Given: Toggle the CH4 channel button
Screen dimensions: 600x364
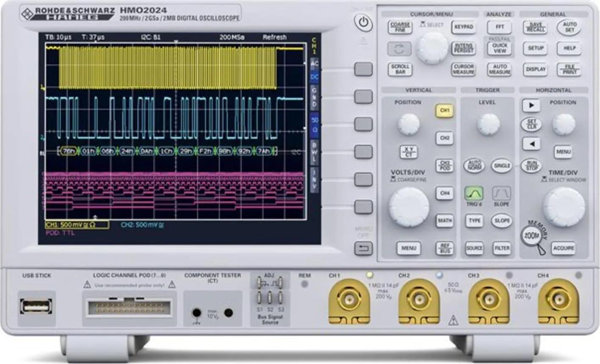Looking at the screenshot, I should click(444, 193).
